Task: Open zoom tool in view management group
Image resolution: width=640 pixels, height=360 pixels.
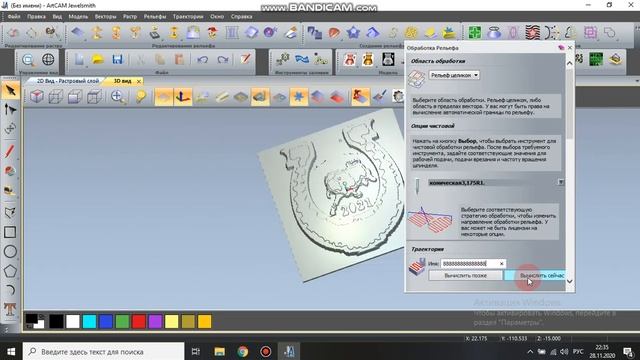Action: pos(28,60)
